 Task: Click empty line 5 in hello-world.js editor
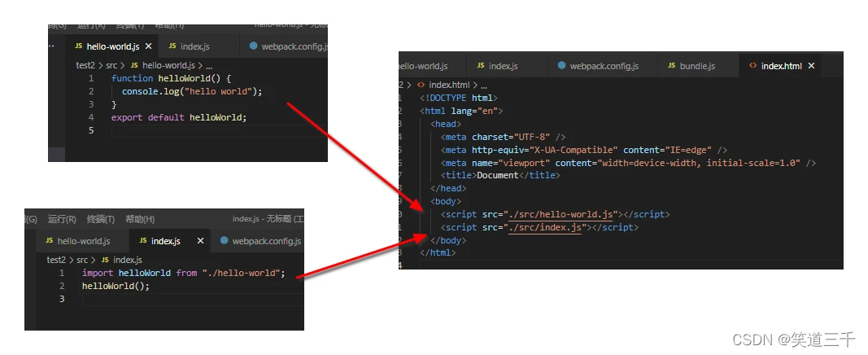219,130
